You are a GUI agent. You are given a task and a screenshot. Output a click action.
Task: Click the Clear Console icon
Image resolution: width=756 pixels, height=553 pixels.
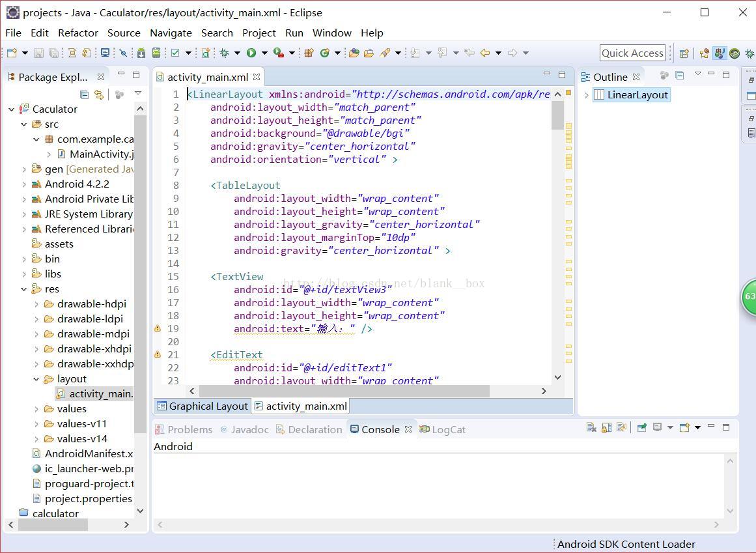591,428
